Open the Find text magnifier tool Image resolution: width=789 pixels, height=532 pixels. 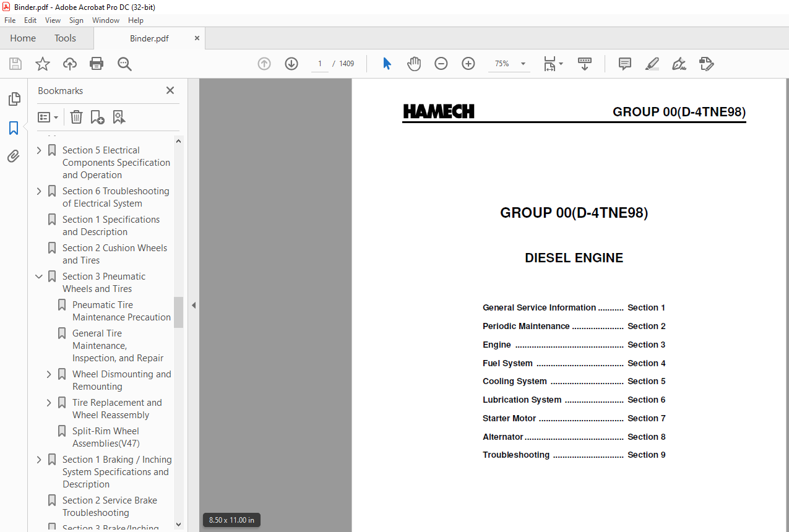tap(124, 64)
